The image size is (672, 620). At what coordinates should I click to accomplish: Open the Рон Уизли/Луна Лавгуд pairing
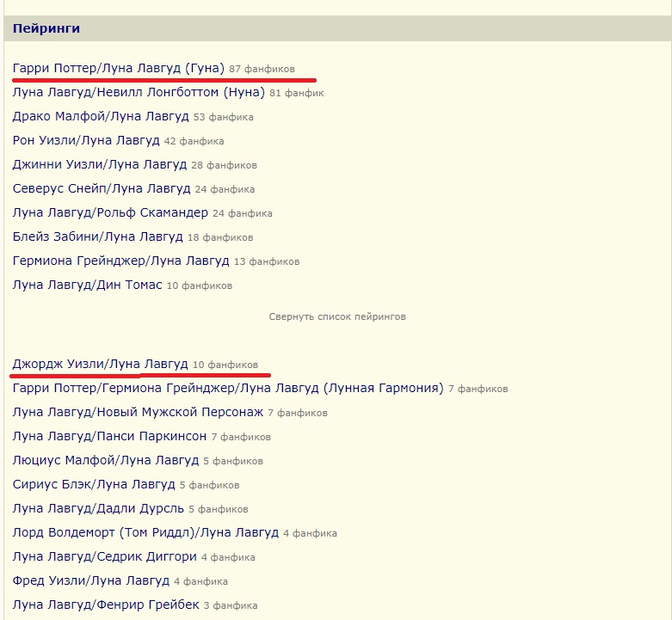tap(86, 140)
